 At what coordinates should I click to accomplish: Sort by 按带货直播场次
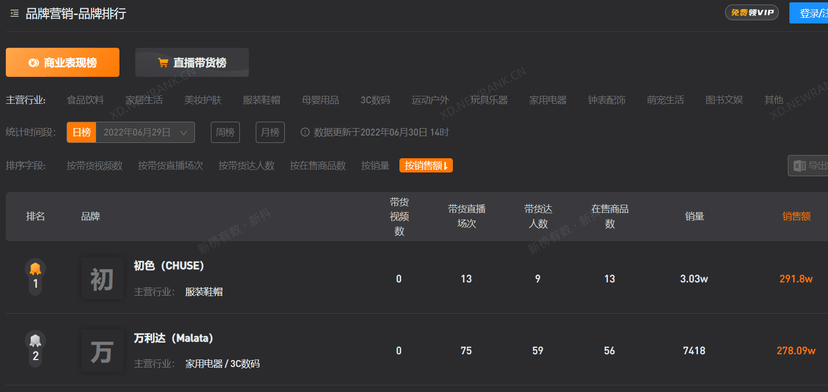tap(171, 166)
